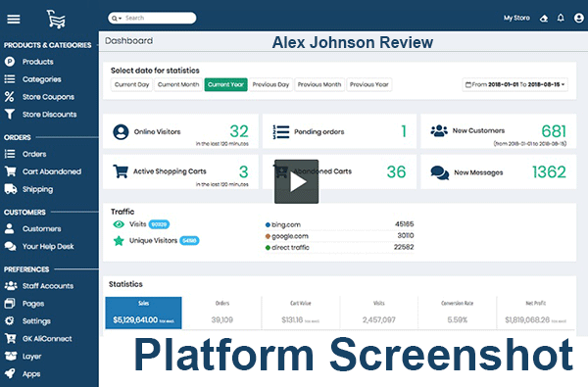Screen dimensions: 588x387
Task: Select Current Year statistics
Action: (225, 85)
